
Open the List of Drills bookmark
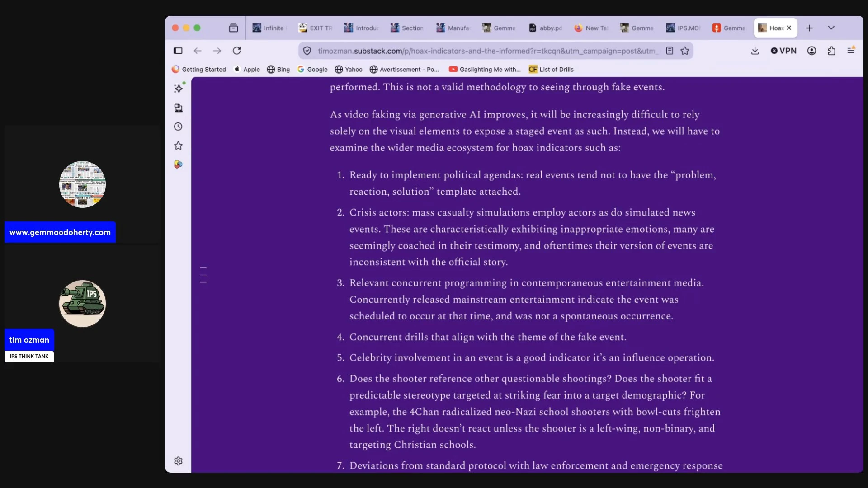[x=551, y=70]
